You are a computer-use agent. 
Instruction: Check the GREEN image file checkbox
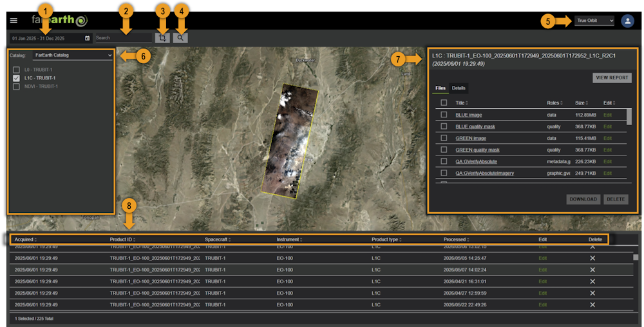(444, 138)
